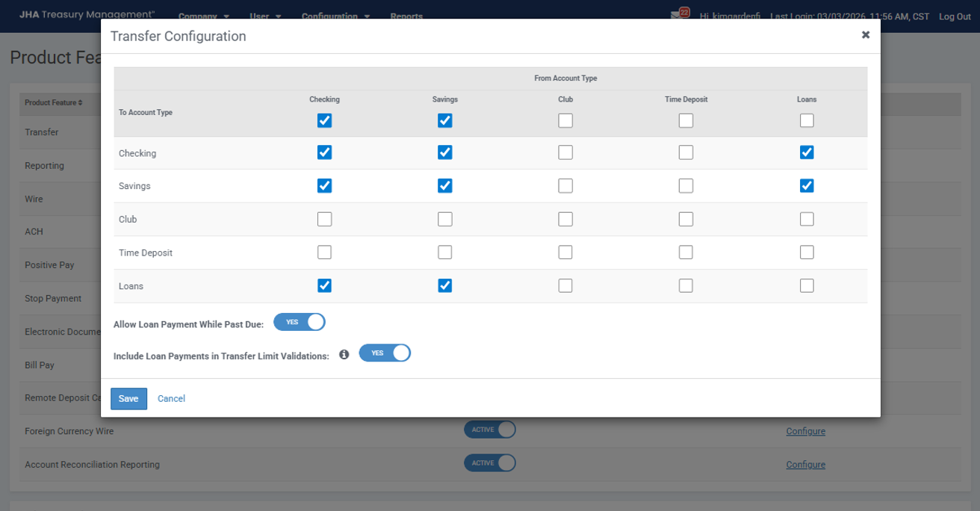
Task: Uncheck Loans to Savings transfer checkbox
Action: click(x=807, y=186)
